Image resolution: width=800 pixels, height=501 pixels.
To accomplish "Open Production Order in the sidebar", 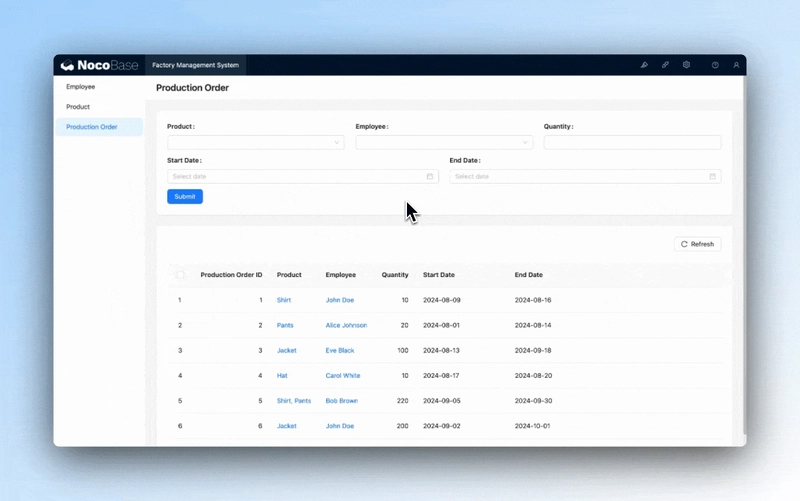I will coord(92,127).
